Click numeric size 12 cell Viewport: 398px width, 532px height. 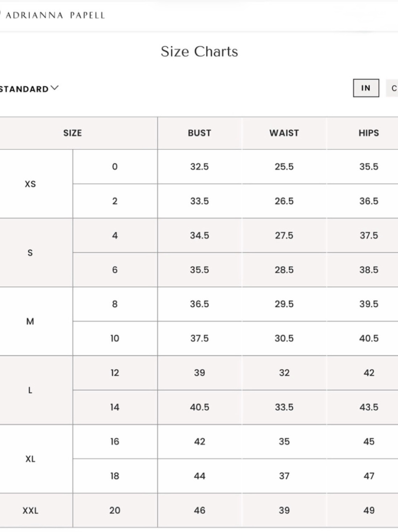coord(115,373)
